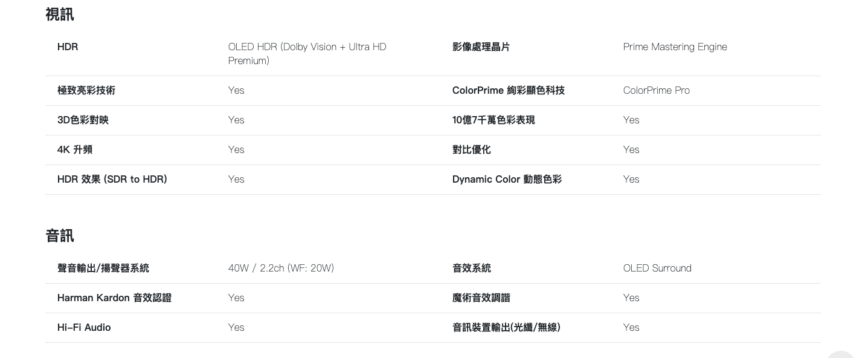The image size is (868, 358).
Task: Select the ColorPrime Pro value
Action: [x=656, y=90]
